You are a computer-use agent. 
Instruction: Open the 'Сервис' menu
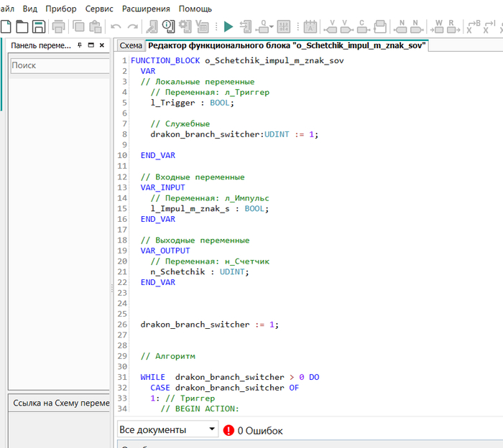coord(99,9)
